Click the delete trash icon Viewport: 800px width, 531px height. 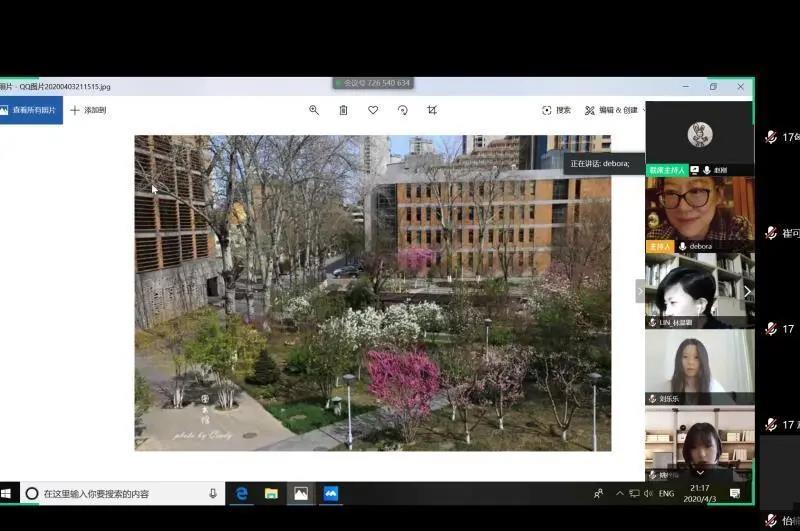click(343, 110)
